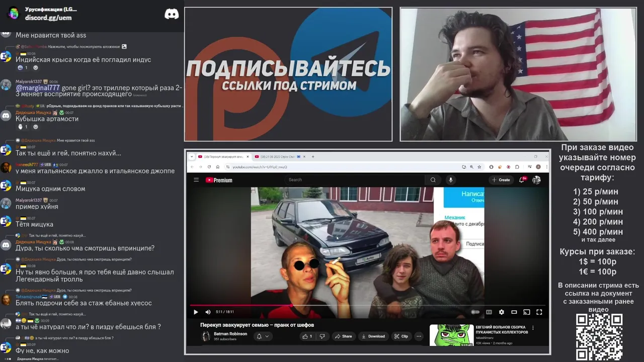Open YouTube notifications bell
The width and height of the screenshot is (644, 362).
coord(522,179)
